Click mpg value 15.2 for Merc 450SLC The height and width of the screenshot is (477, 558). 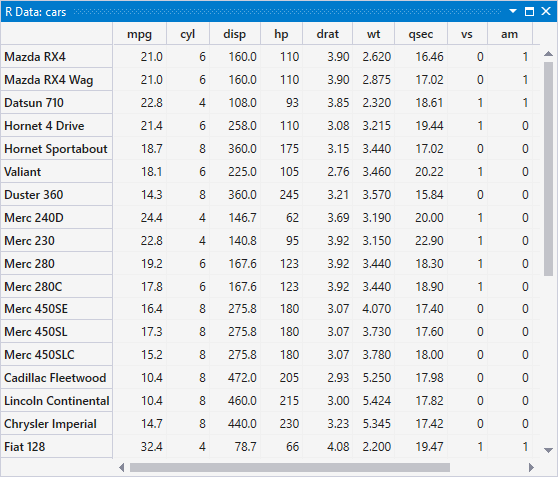pyautogui.click(x=152, y=355)
